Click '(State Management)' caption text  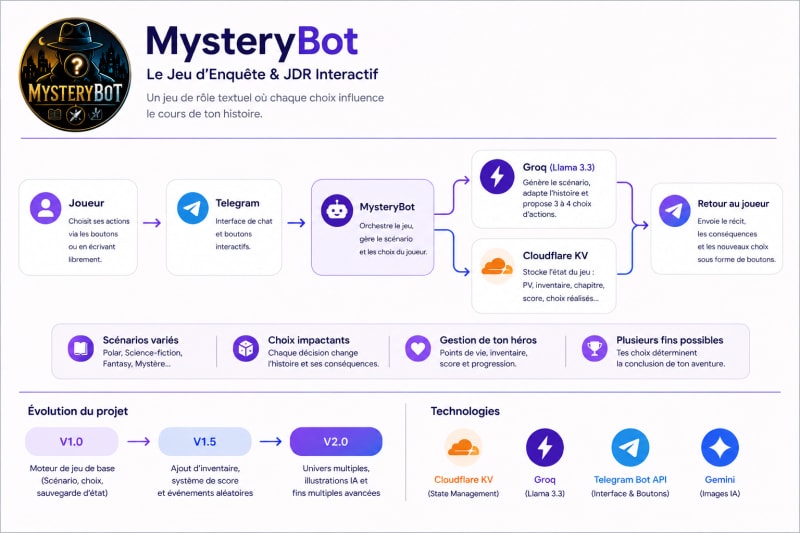pyautogui.click(x=463, y=494)
